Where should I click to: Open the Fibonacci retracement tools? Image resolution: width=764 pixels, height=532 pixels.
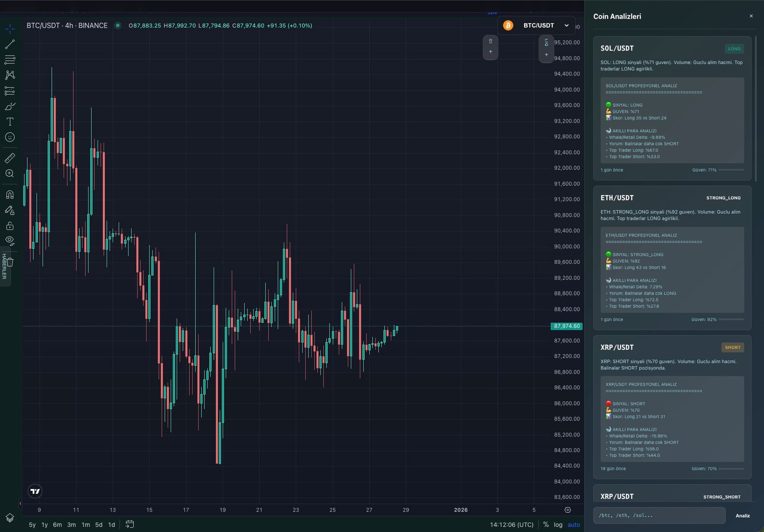point(10,60)
